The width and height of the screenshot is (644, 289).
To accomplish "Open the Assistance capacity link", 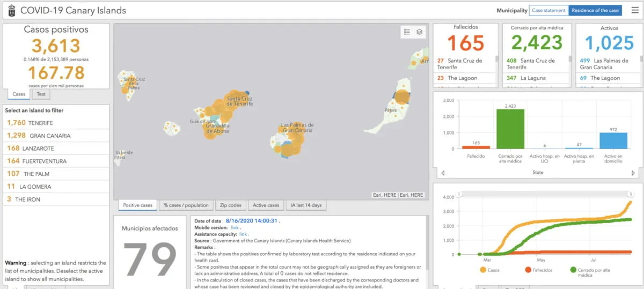I will click(244, 234).
